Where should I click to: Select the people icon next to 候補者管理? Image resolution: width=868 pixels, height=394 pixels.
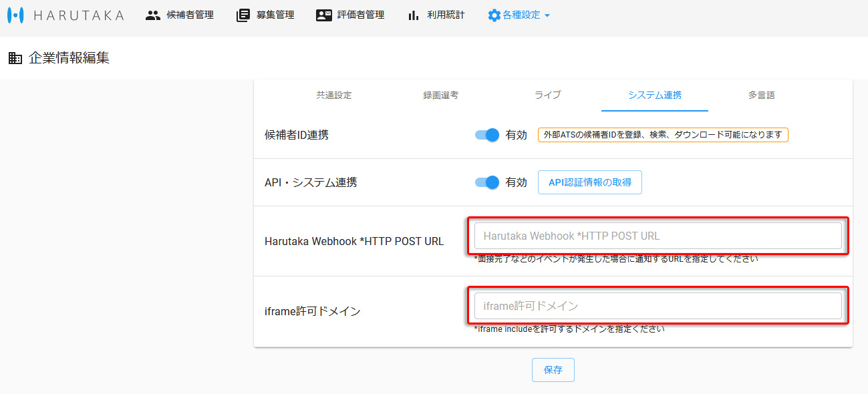tap(153, 15)
